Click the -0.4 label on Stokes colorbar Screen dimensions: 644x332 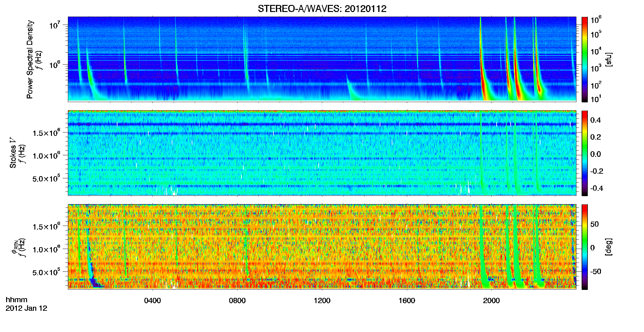coord(597,188)
